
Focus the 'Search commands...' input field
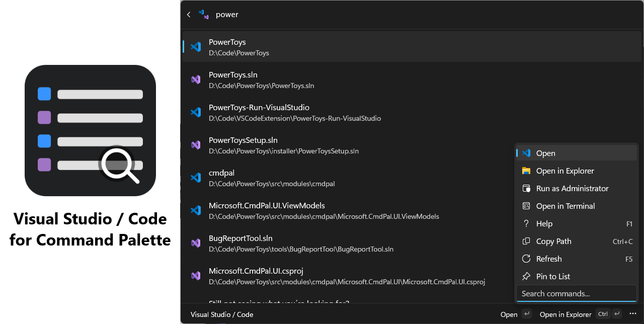[x=577, y=293]
